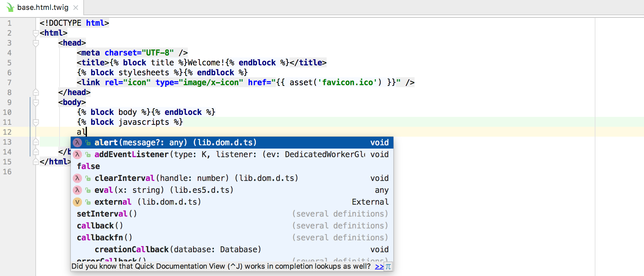This screenshot has width=644, height=276.
Task: Pick the callbackfn() completion entry
Action: click(232, 238)
